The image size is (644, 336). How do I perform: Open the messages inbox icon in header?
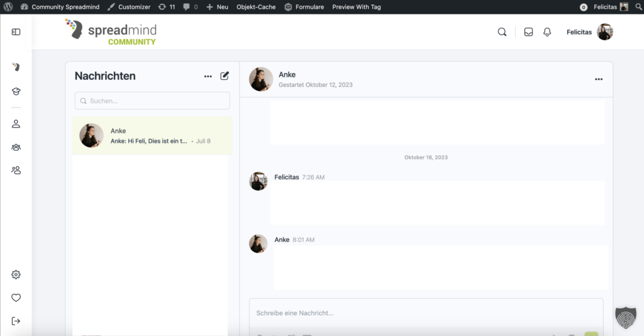click(x=528, y=32)
